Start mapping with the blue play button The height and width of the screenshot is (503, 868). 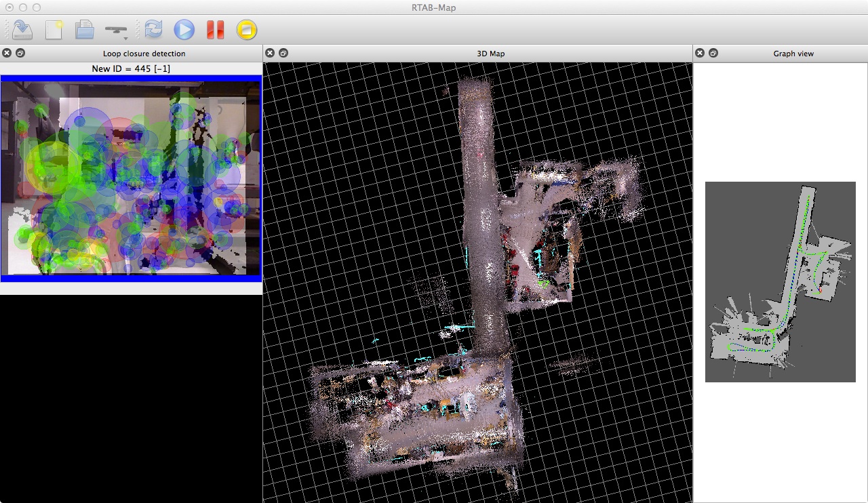tap(184, 30)
